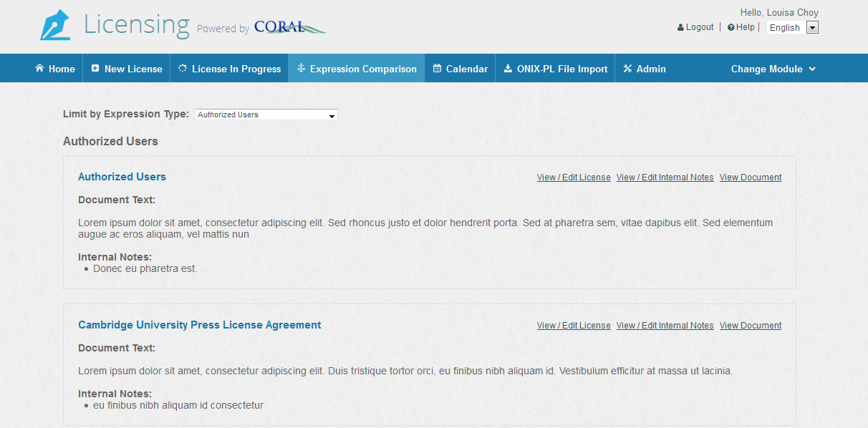The height and width of the screenshot is (428, 868).
Task: Click the 'Authorized Users' section heading
Action: click(110, 141)
